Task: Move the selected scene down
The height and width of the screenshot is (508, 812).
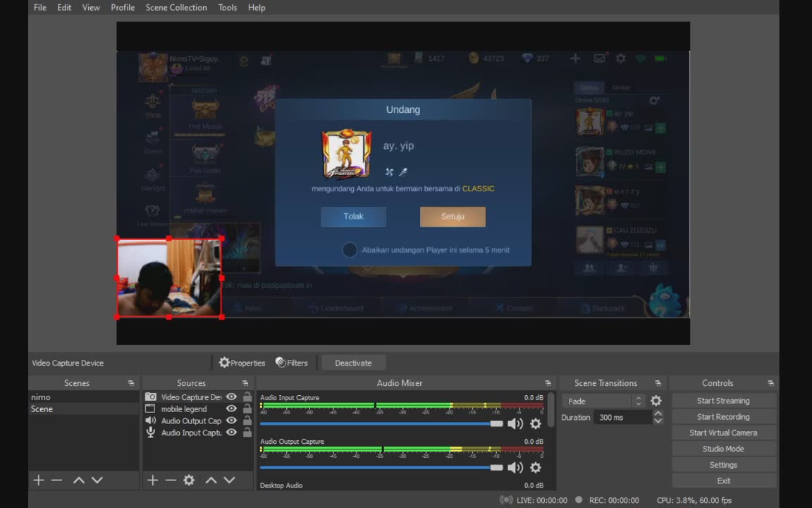Action: point(97,480)
